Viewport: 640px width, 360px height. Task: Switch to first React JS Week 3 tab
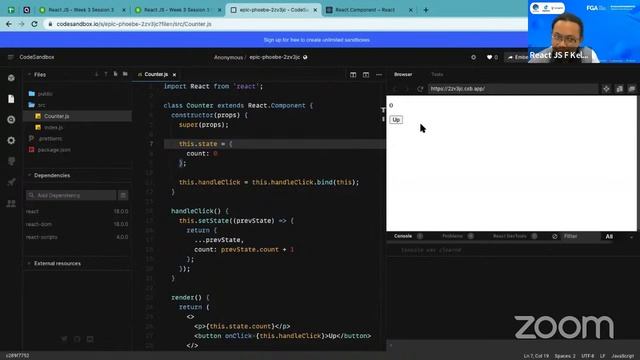(x=81, y=10)
